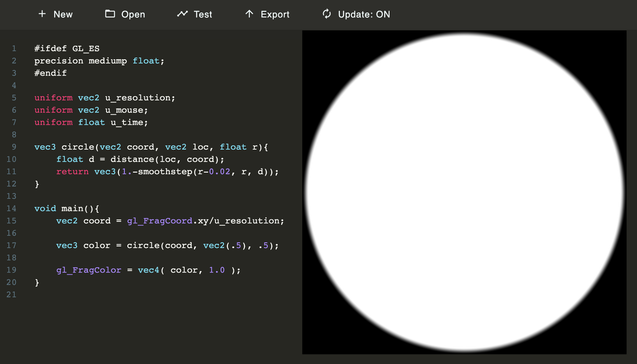Create a new shader with New

[x=63, y=14]
